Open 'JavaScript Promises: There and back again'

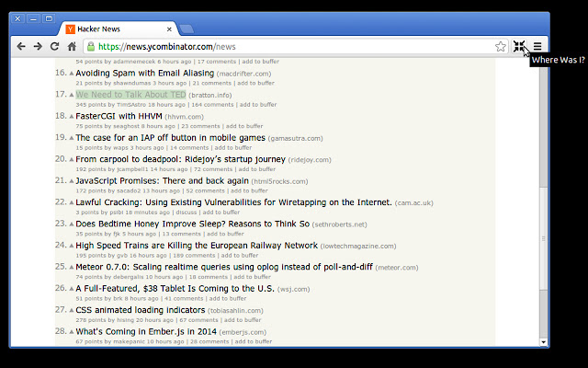click(x=162, y=180)
